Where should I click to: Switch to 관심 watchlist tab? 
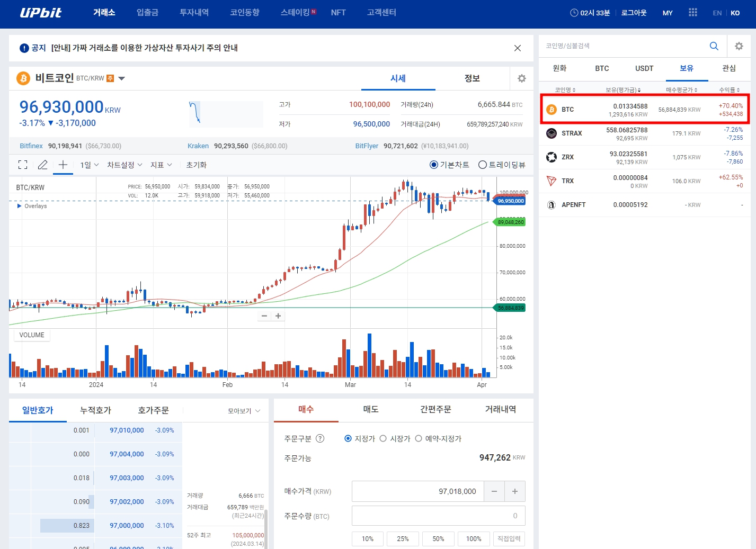point(729,68)
